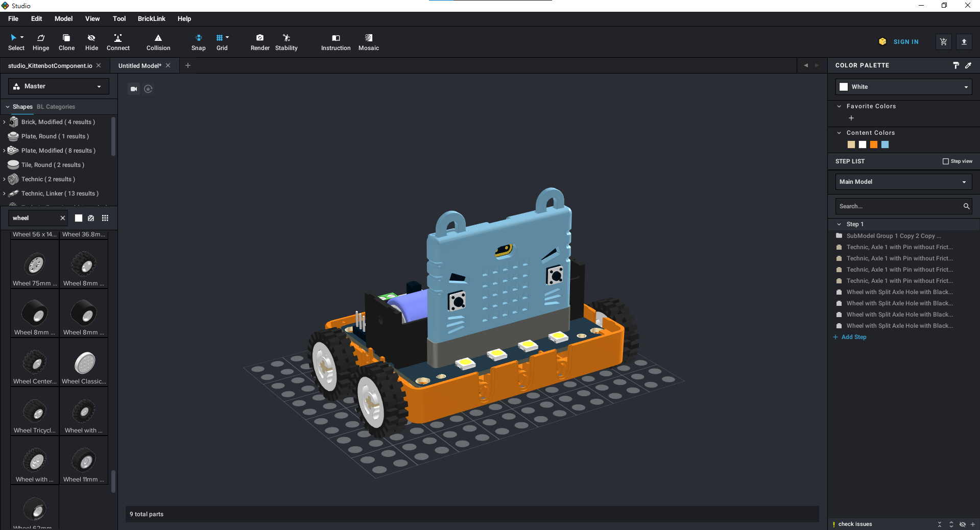Open the White color dropdown

pos(903,87)
